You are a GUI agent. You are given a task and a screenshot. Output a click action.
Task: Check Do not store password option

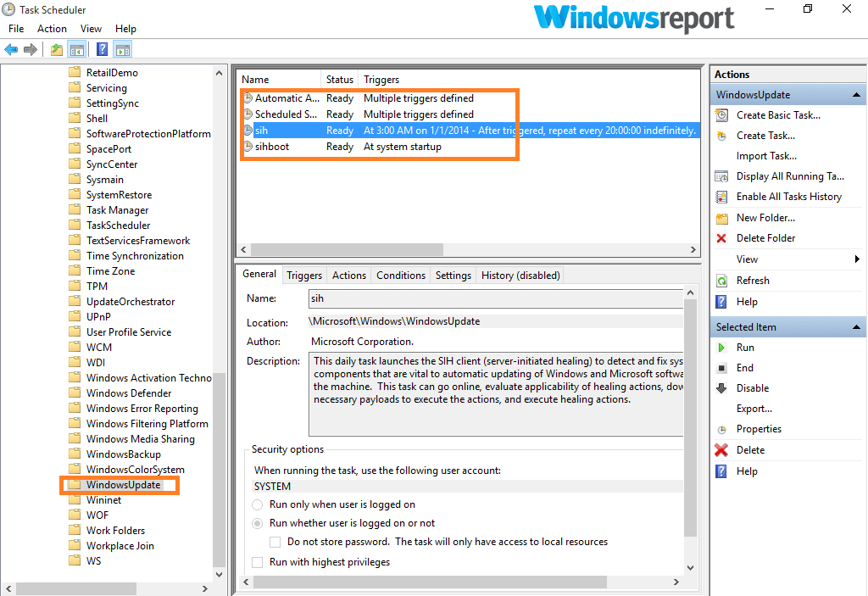275,543
